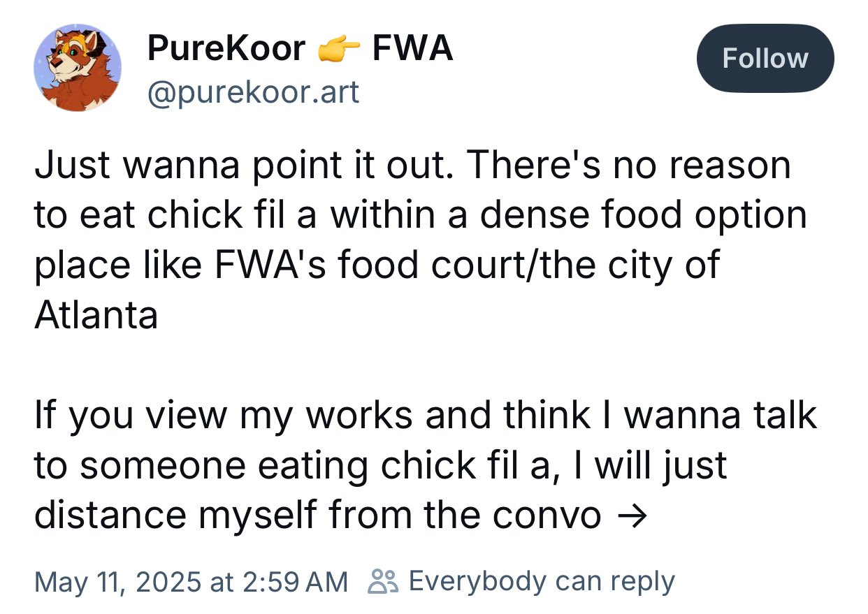
Task: Click the people icon beside reply settings
Action: click(x=383, y=580)
